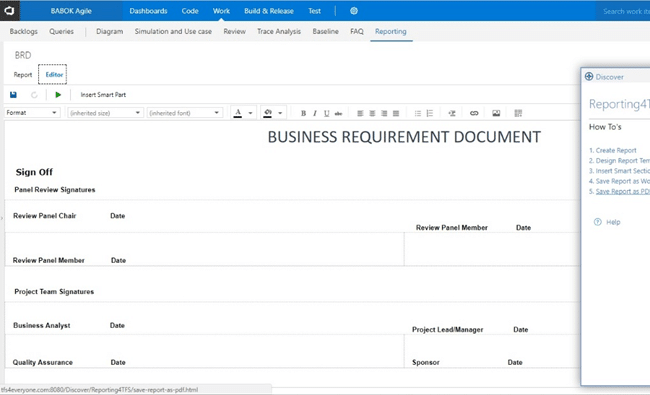Open Simulation and Use case tab

tap(173, 32)
